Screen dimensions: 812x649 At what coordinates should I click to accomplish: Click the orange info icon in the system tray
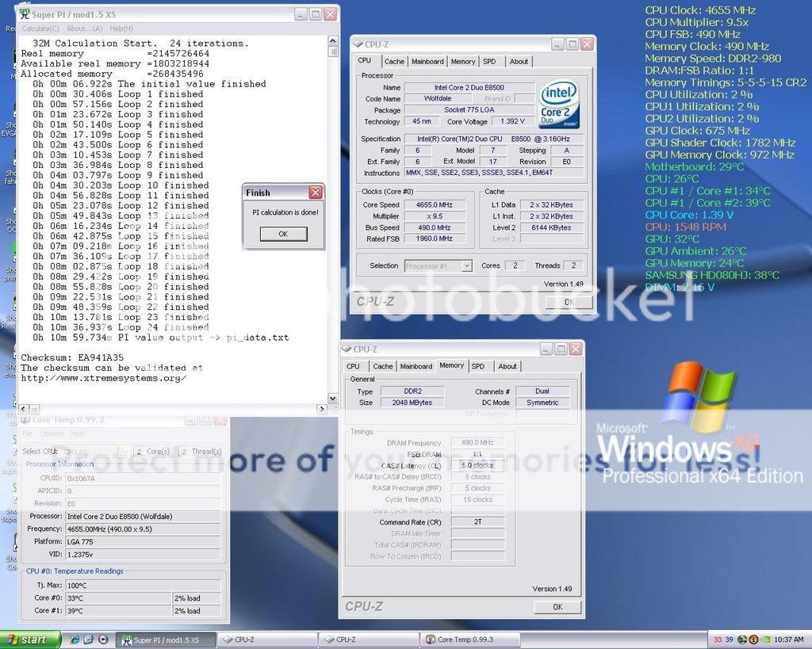coord(753,639)
